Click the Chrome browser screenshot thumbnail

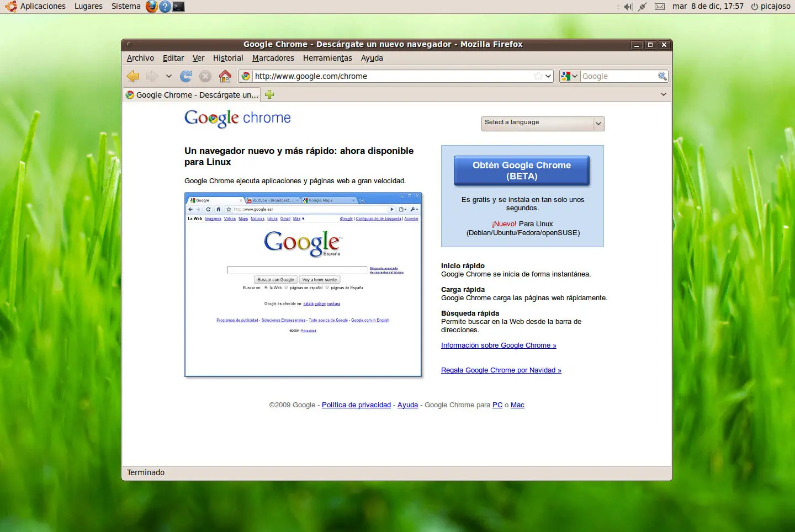click(303, 285)
